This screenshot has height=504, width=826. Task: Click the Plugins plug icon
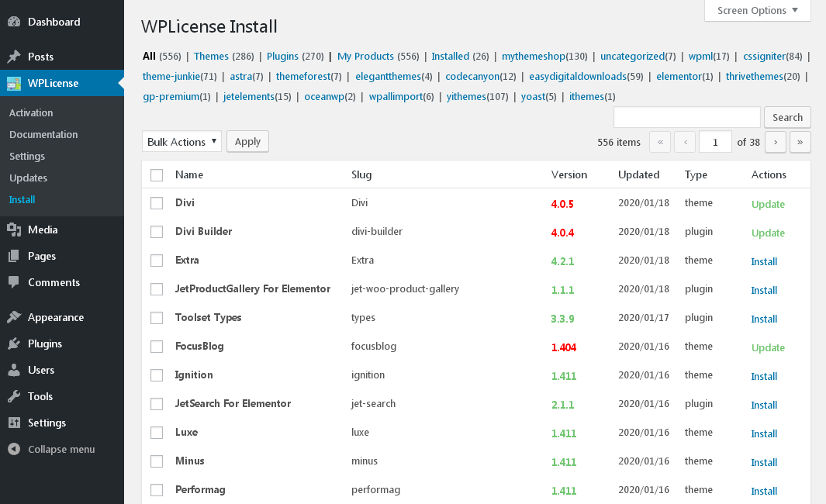(x=14, y=343)
